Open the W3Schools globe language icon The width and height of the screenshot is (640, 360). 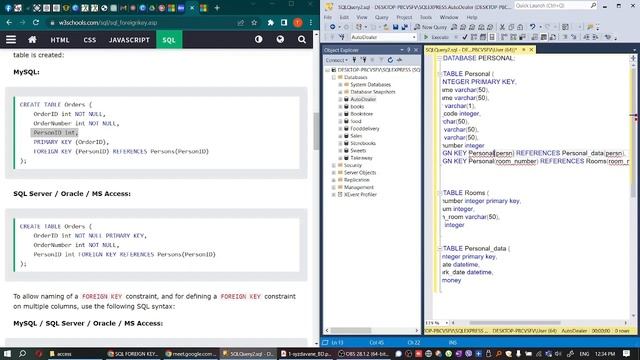280,40
